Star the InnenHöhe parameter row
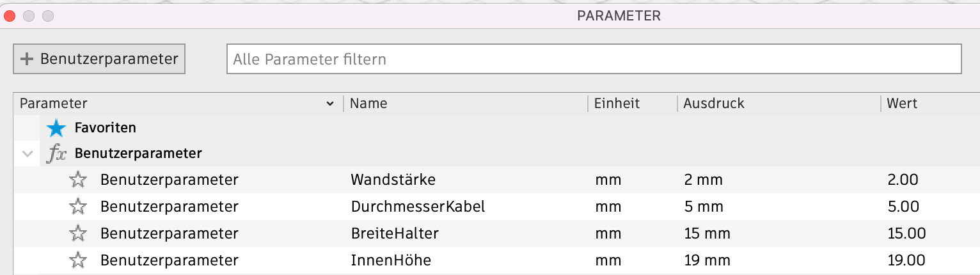This screenshot has width=980, height=275. 77,260
